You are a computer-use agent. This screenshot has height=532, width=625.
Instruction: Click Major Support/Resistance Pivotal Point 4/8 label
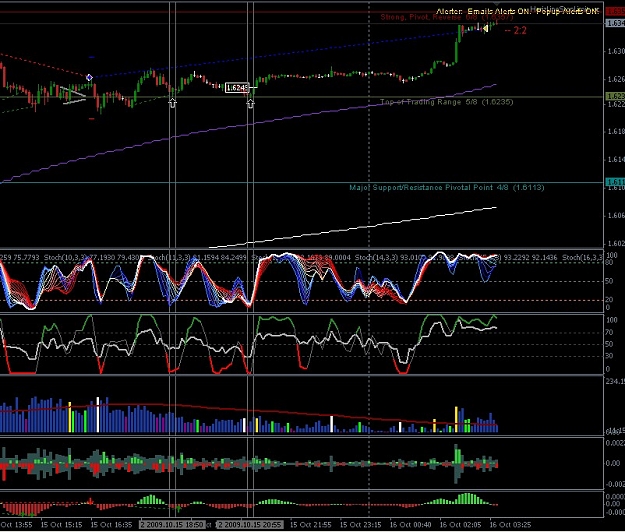(447, 187)
